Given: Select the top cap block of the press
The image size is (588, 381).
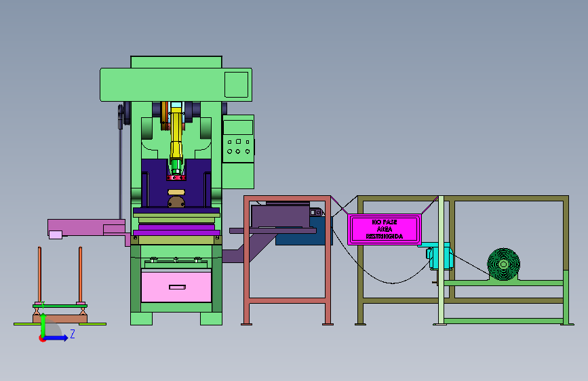Looking at the screenshot, I should pos(176,62).
